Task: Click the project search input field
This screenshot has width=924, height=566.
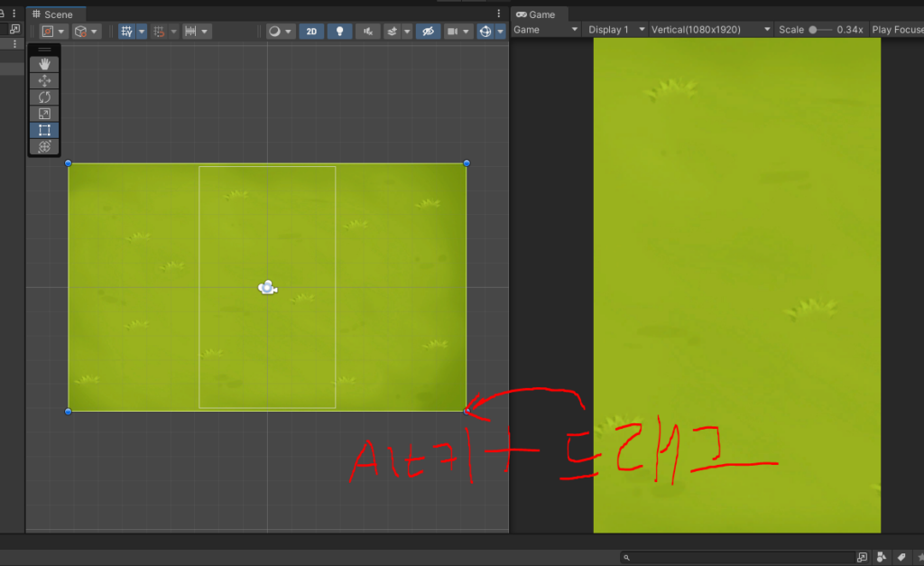Action: [738, 558]
